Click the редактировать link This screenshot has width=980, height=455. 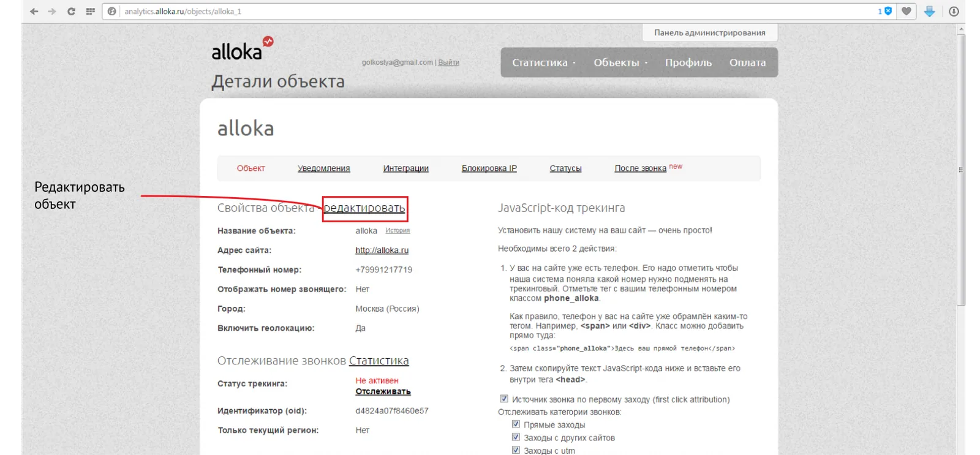click(364, 208)
